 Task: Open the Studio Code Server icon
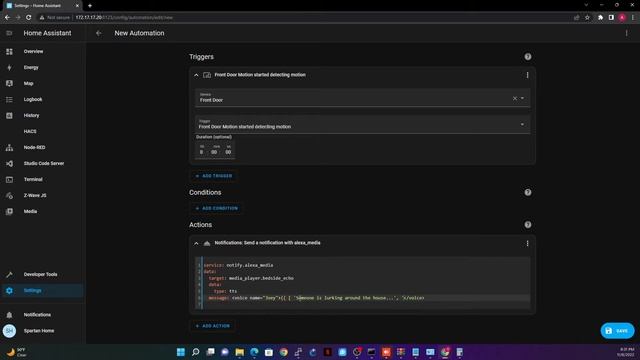pos(9,163)
